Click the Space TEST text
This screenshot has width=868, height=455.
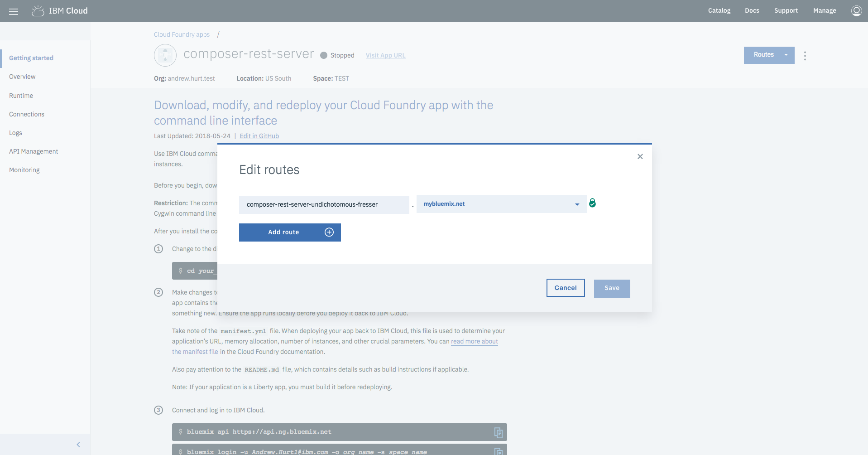331,78
